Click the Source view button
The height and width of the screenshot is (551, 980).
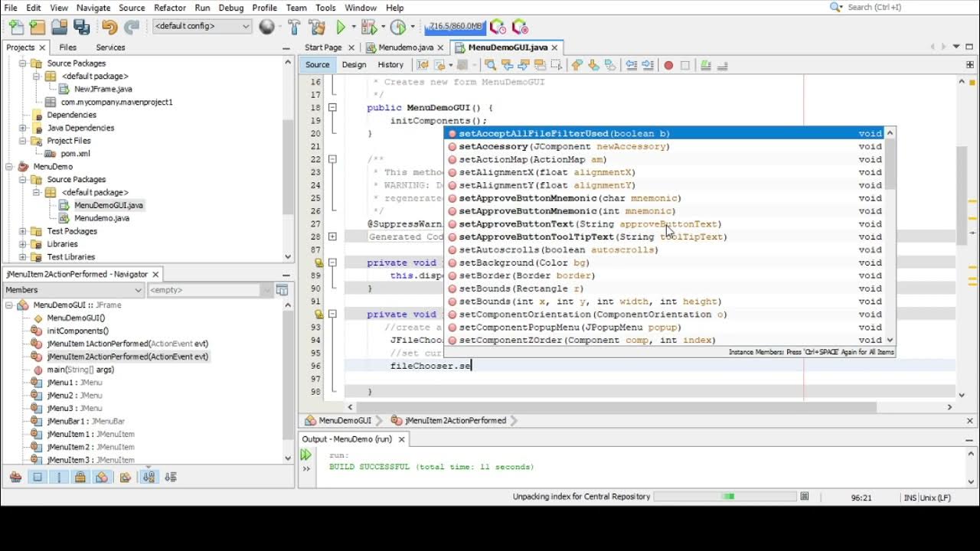tap(318, 65)
